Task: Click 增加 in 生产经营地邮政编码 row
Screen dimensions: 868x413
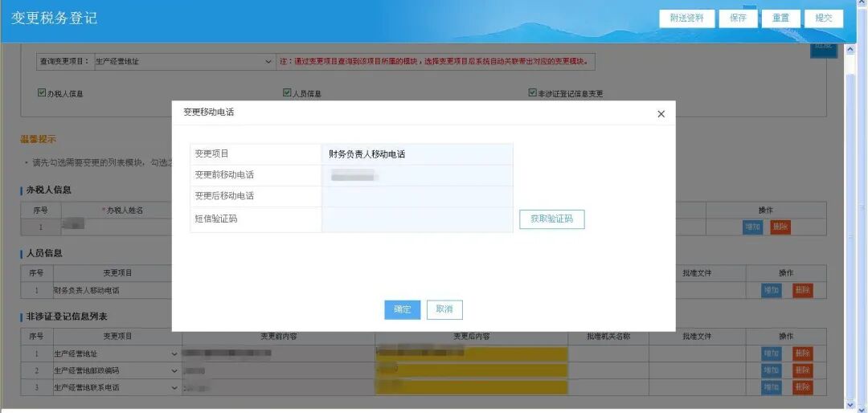Action: [x=772, y=370]
